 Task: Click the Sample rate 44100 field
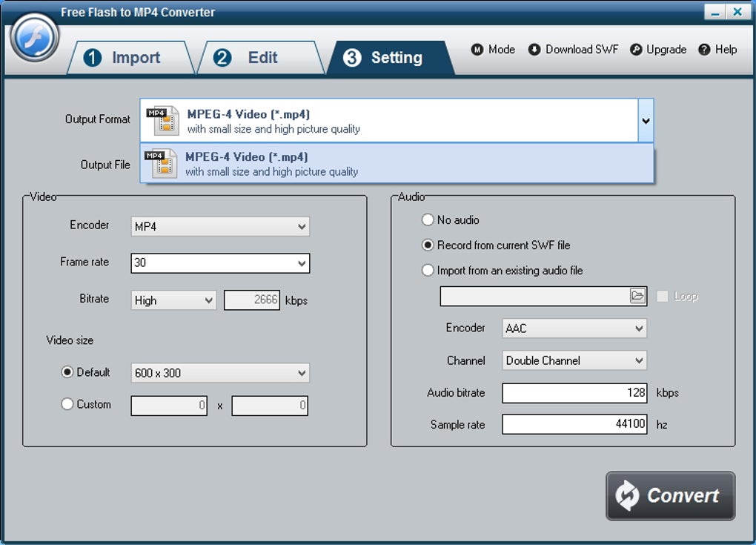point(574,424)
